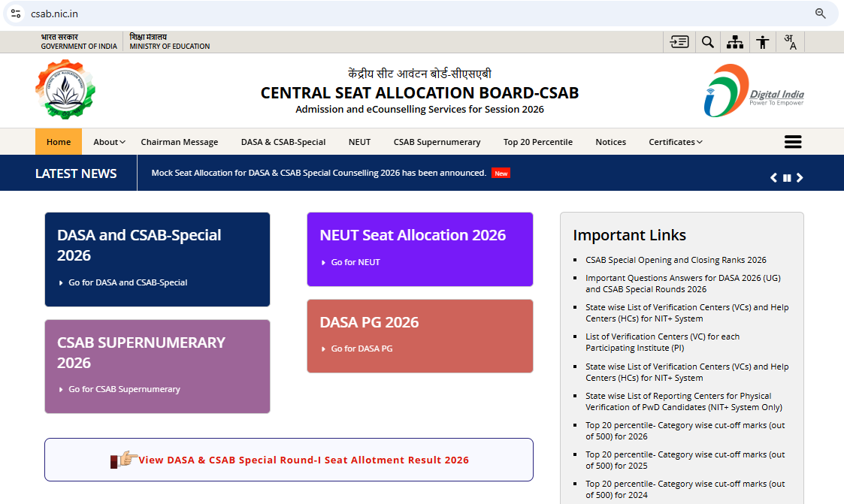The image size is (844, 504).
Task: Go for NEUT link
Action: click(355, 262)
